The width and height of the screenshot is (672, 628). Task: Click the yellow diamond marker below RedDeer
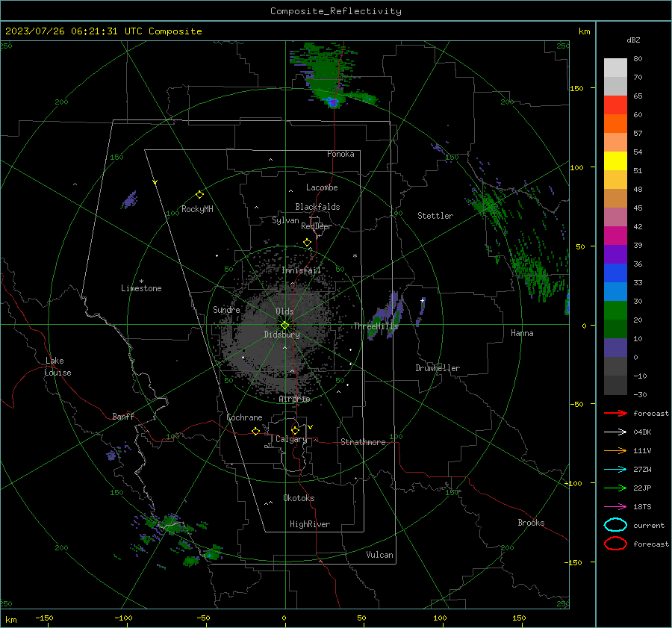[308, 243]
